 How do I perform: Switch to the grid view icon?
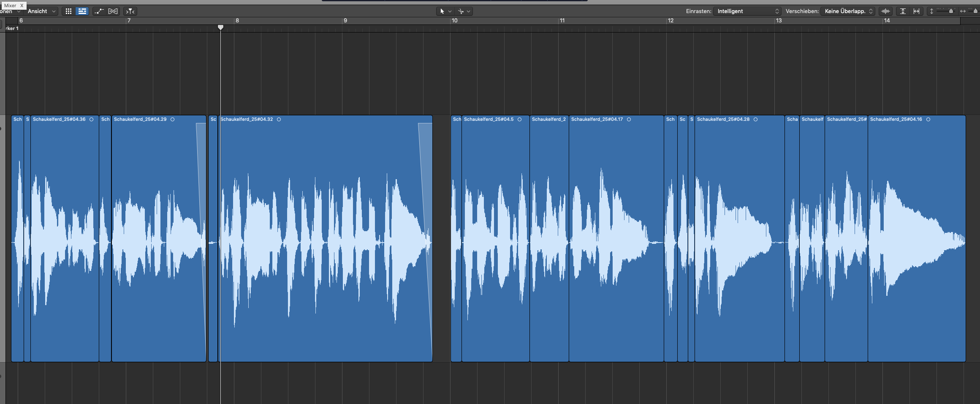68,11
